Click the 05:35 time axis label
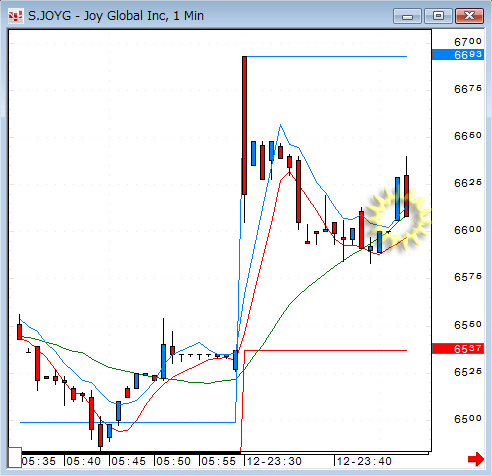492x476 pixels. [39, 461]
